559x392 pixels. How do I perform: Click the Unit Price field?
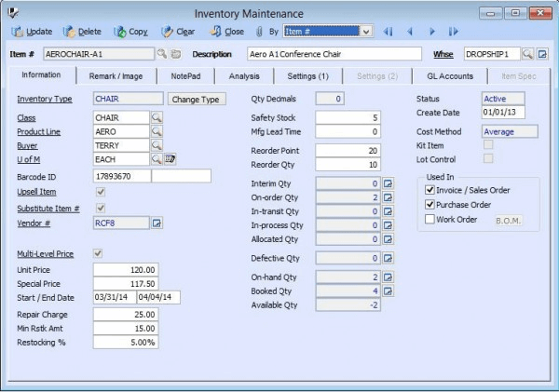(x=126, y=270)
